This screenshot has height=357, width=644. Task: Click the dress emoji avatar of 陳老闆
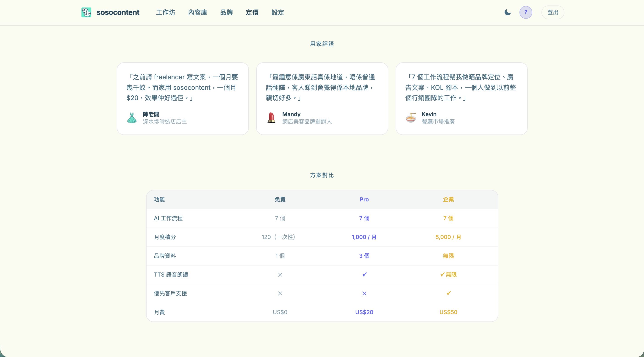pyautogui.click(x=132, y=118)
